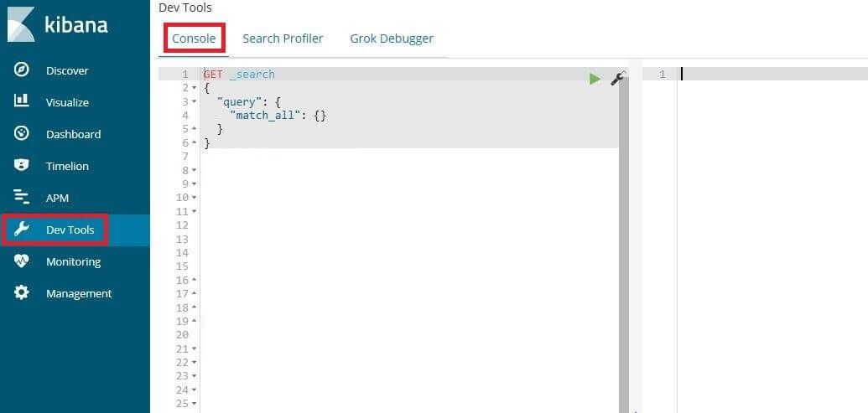Click the Management gear icon
The height and width of the screenshot is (413, 868).
click(x=22, y=293)
